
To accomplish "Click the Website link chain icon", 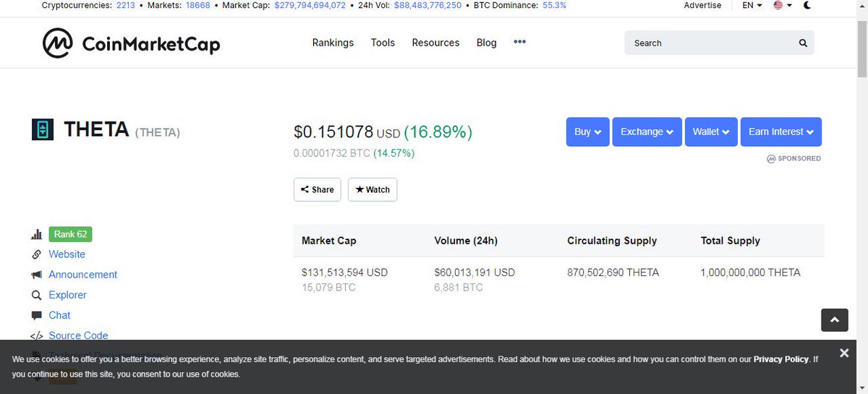I will (x=36, y=254).
